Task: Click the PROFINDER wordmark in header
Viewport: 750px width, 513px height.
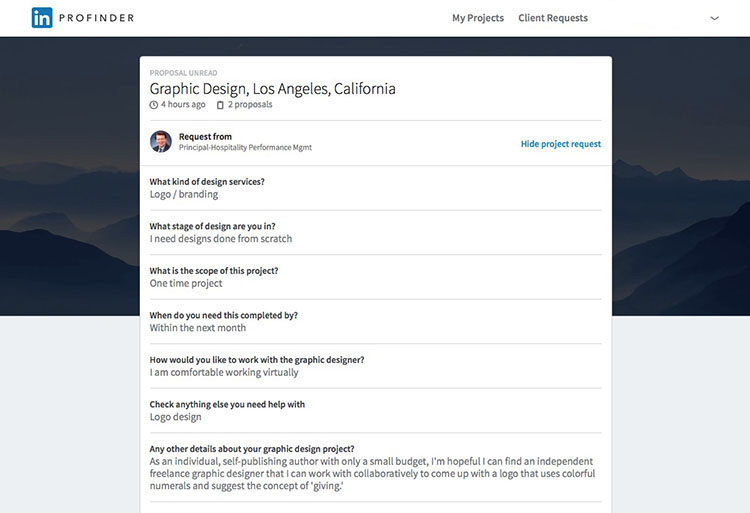Action: 96,18
